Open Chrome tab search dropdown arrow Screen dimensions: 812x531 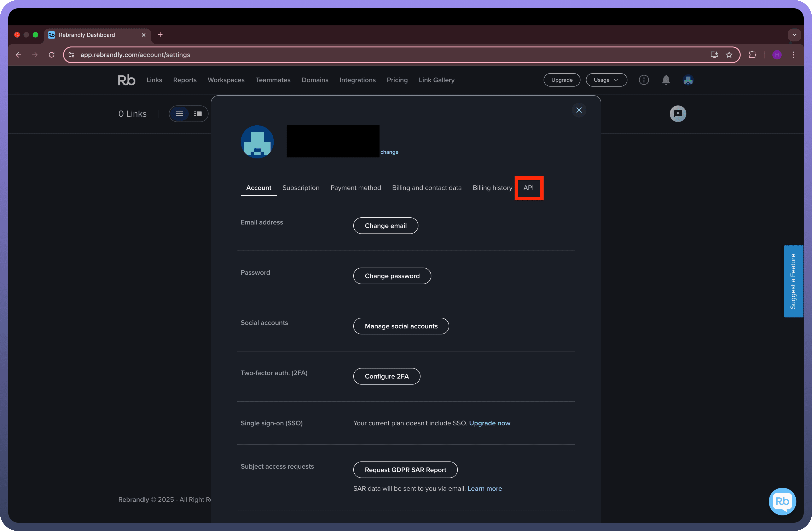pyautogui.click(x=794, y=35)
